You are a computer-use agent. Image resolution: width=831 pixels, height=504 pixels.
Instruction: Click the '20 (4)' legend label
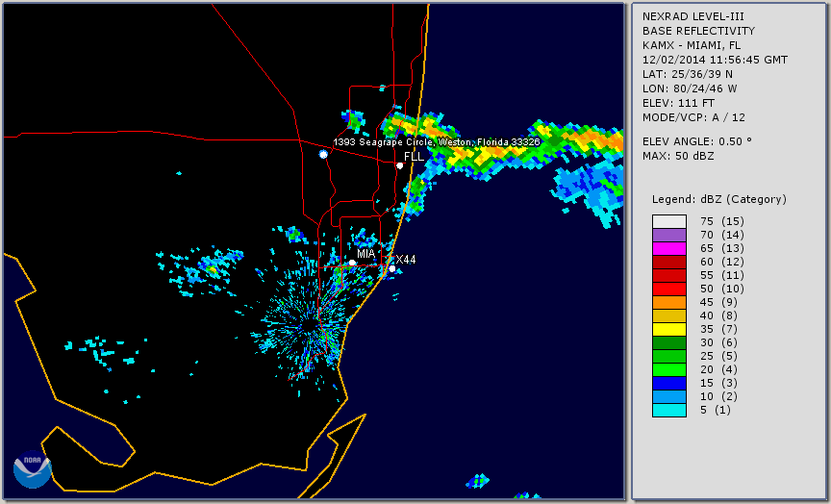coord(718,369)
